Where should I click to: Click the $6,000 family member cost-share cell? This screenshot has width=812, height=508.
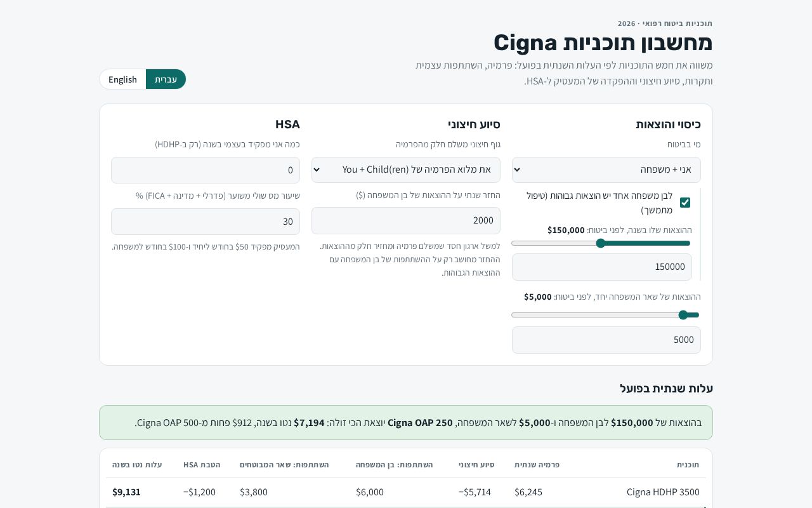pyautogui.click(x=370, y=492)
